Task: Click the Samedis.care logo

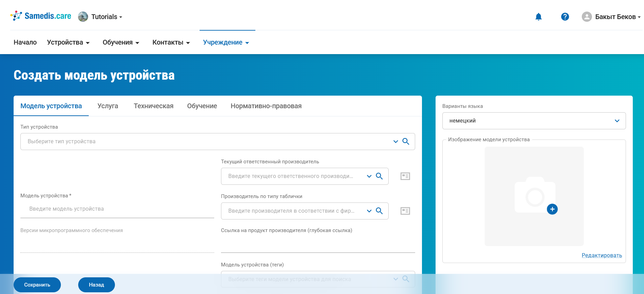Action: coord(41,16)
